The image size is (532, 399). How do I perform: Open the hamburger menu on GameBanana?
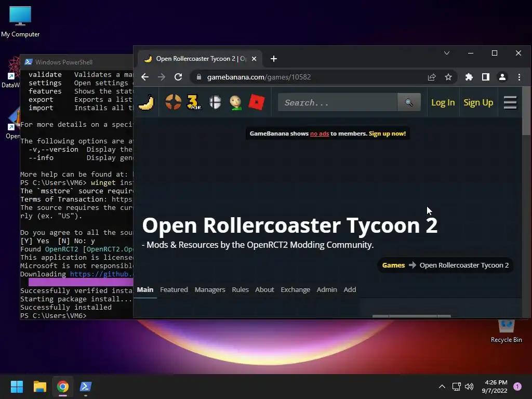pos(510,102)
